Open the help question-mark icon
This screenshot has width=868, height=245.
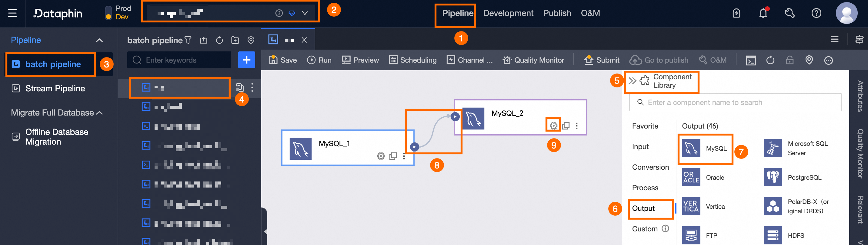click(816, 13)
